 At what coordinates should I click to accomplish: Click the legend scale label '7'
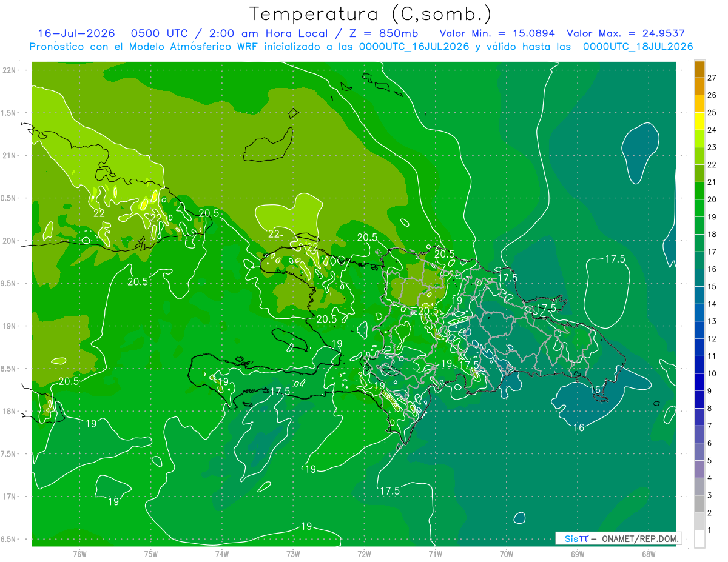coord(710,426)
